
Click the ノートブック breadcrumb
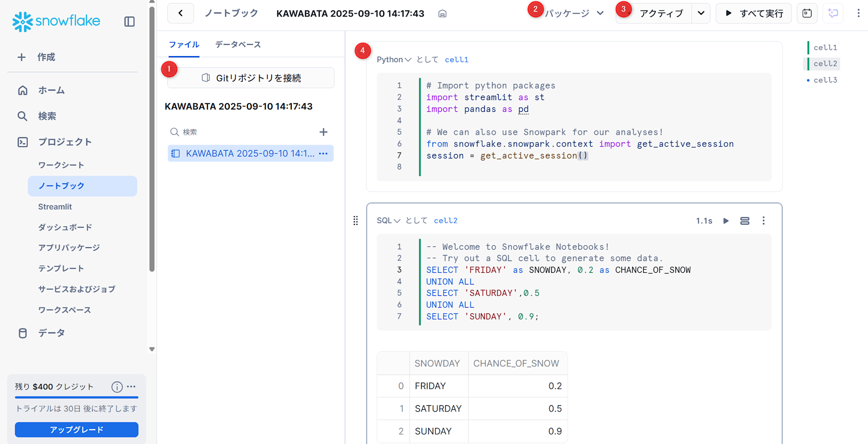click(x=231, y=13)
